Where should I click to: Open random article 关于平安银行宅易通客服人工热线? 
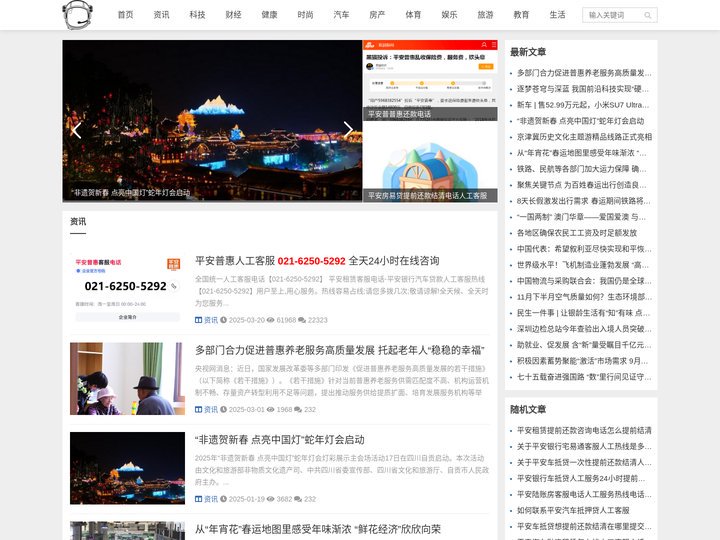pyautogui.click(x=584, y=446)
